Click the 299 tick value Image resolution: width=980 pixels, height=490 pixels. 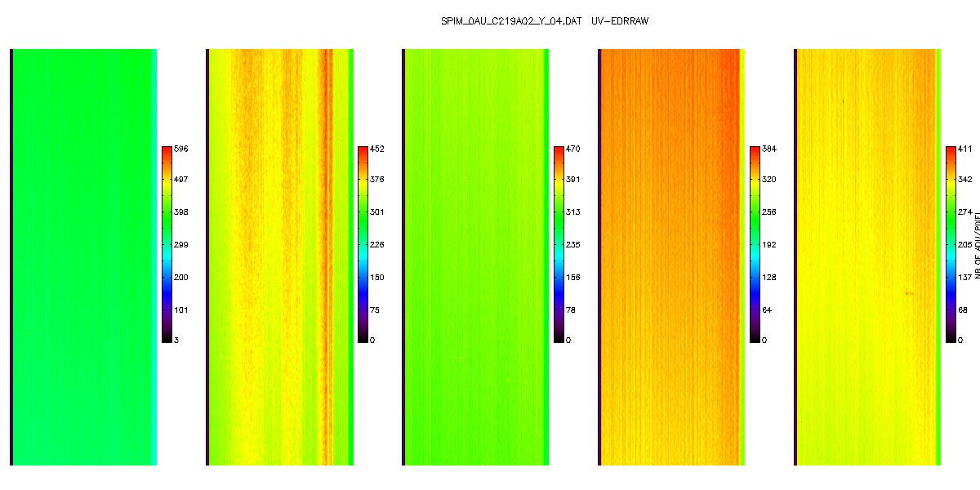[x=180, y=244]
